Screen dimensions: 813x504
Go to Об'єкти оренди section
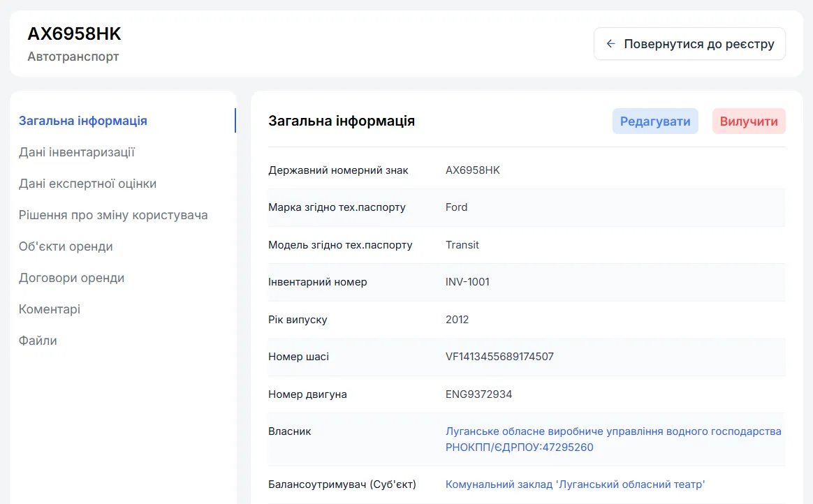[x=66, y=246]
